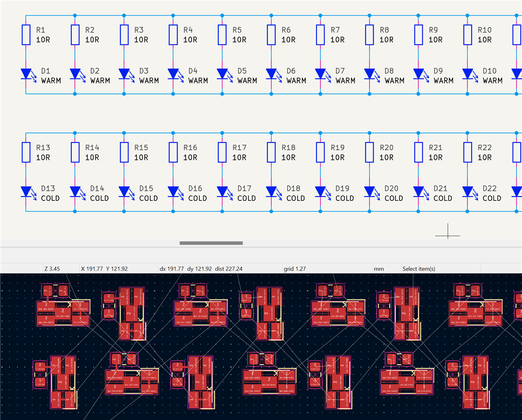Select the D16 cold LED symbol
Viewport: 522px width, 420px height.
[x=175, y=192]
